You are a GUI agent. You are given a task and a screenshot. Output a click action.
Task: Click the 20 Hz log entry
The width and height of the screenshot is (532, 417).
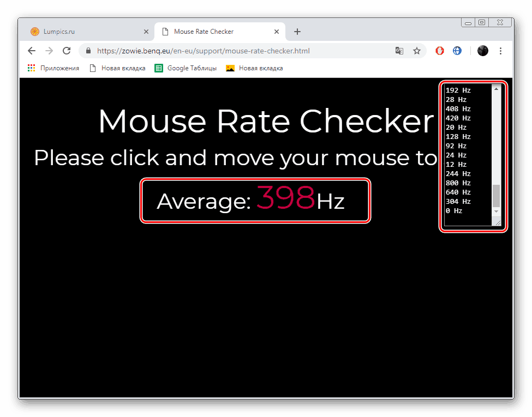click(456, 128)
